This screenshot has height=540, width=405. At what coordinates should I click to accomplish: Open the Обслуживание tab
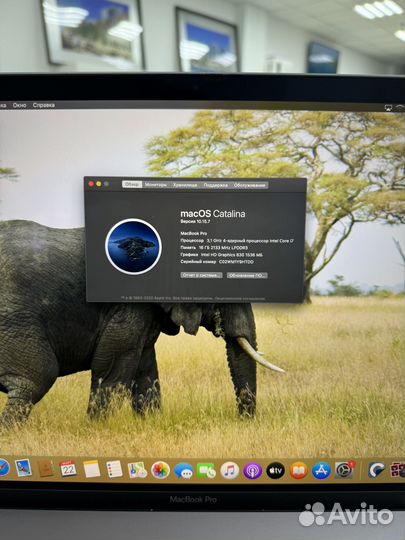click(x=250, y=185)
